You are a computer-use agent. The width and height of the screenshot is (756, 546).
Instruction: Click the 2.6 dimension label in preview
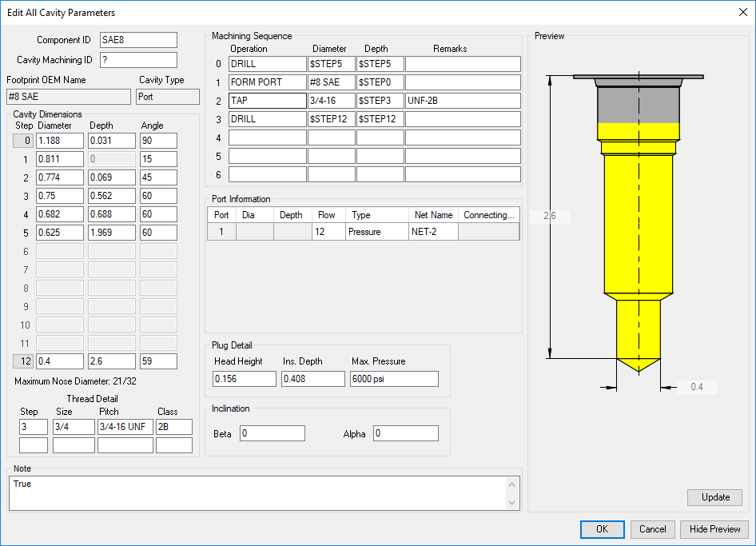click(550, 216)
